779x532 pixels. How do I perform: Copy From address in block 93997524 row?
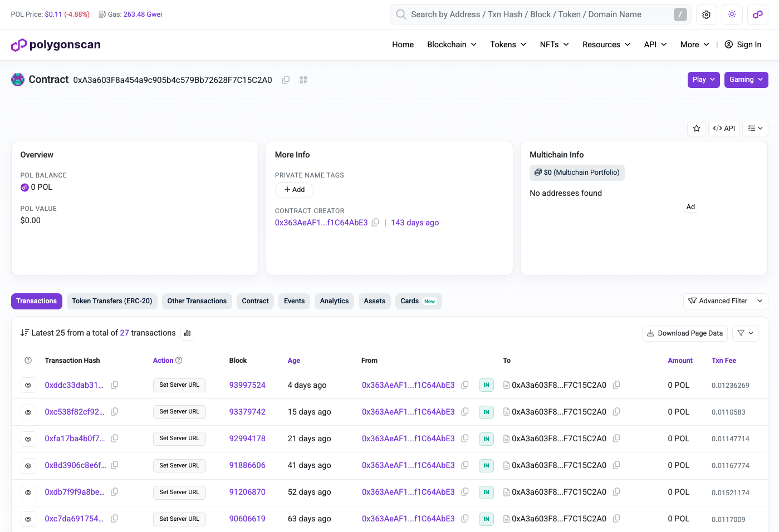tap(465, 385)
